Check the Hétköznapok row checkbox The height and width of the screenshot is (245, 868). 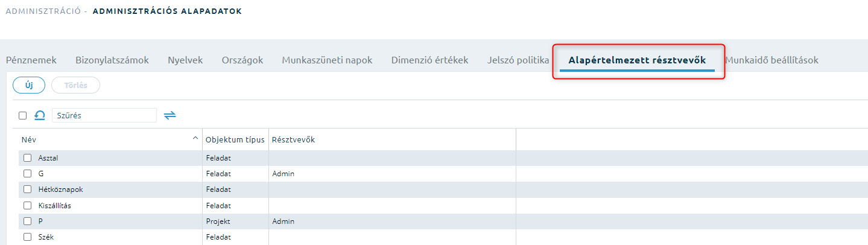coord(27,189)
